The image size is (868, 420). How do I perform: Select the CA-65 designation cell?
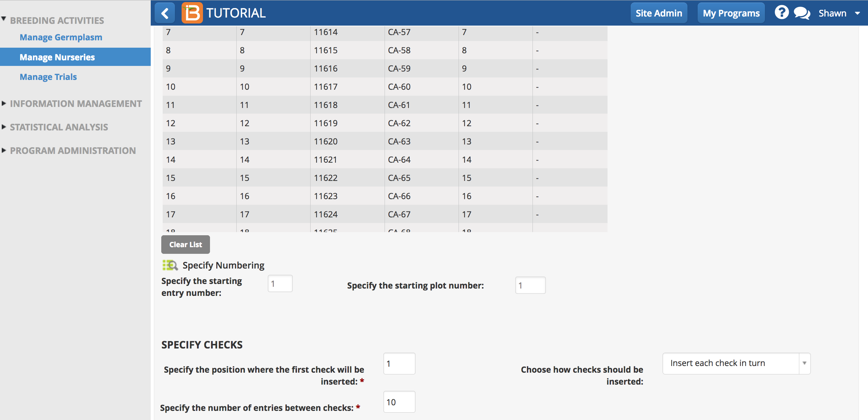pos(421,178)
